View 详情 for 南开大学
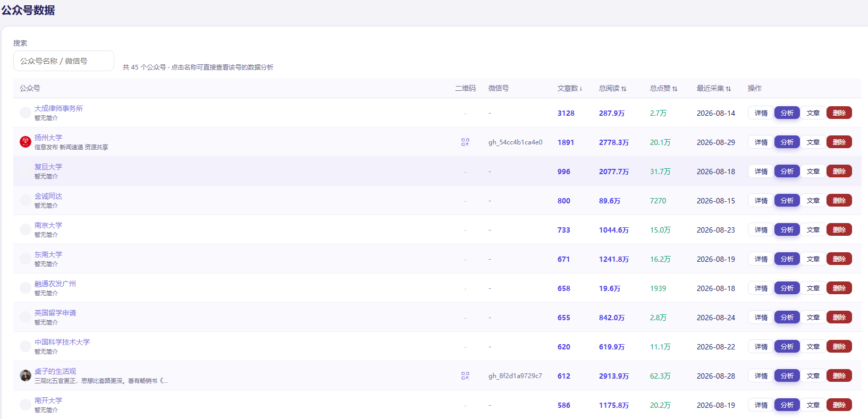 point(761,405)
